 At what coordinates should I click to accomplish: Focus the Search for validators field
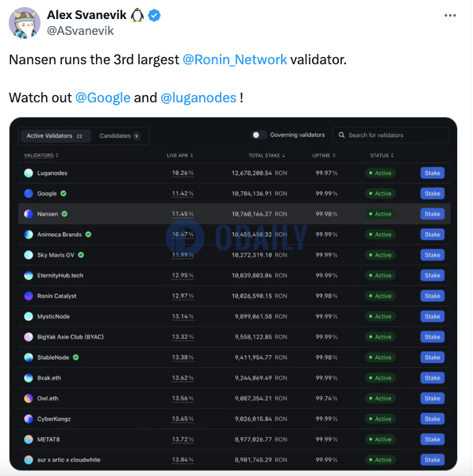point(390,135)
